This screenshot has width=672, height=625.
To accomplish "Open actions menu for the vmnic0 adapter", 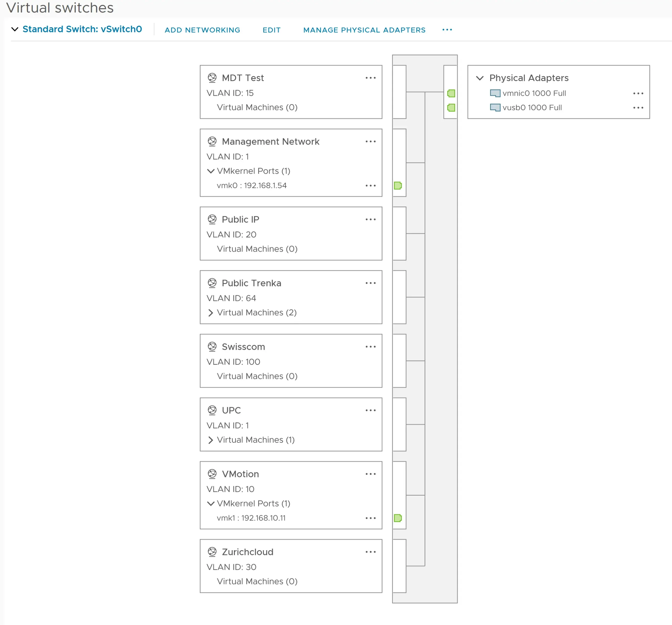I will coord(638,93).
